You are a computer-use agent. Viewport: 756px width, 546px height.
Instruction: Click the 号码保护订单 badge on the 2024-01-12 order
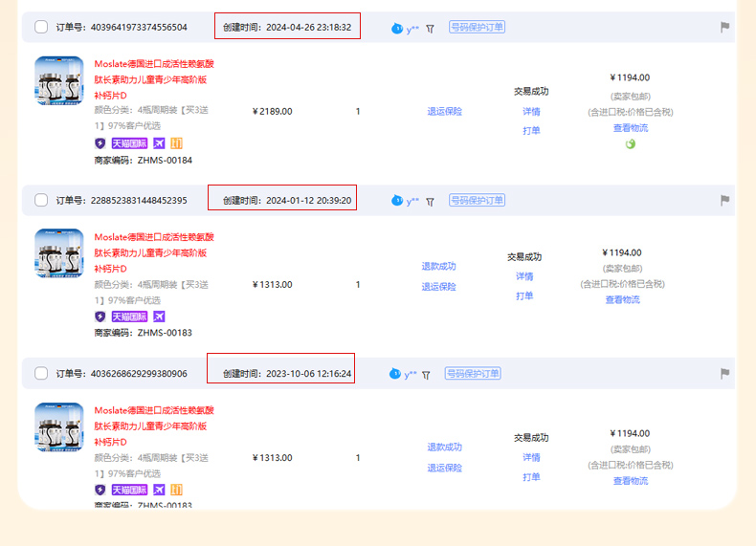click(x=477, y=200)
